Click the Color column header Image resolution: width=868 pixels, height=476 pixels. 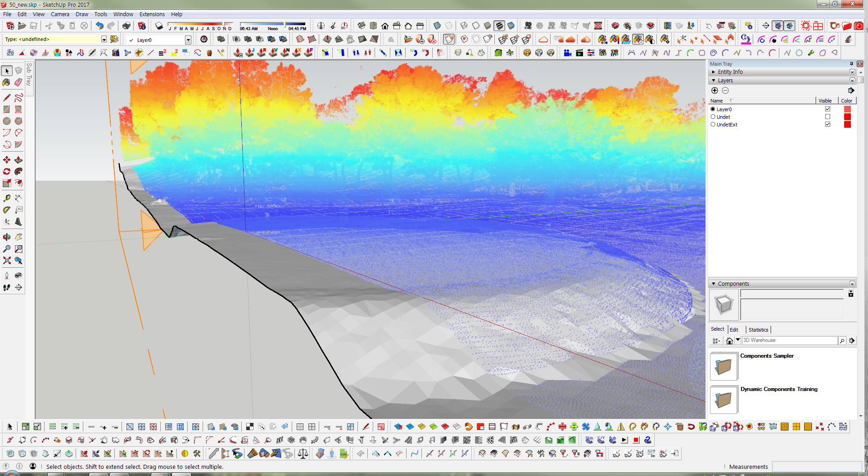point(847,101)
